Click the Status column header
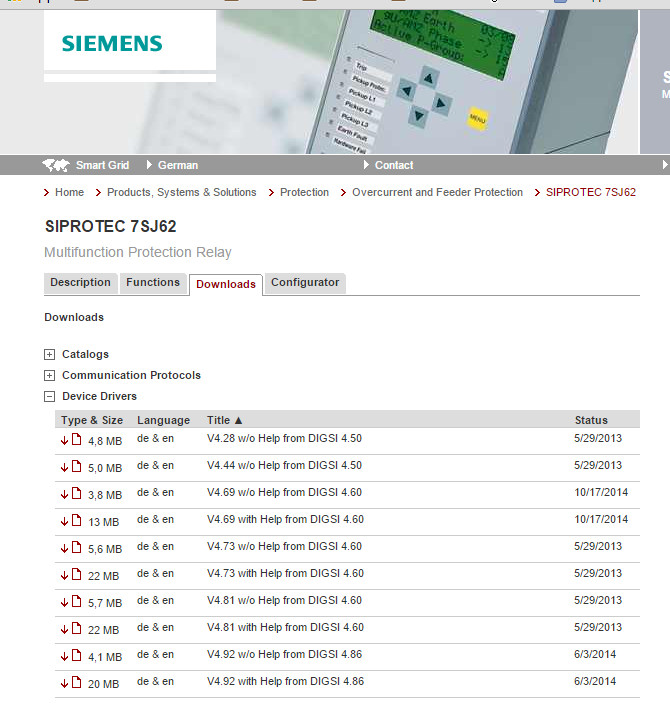670x714 pixels. tap(591, 420)
